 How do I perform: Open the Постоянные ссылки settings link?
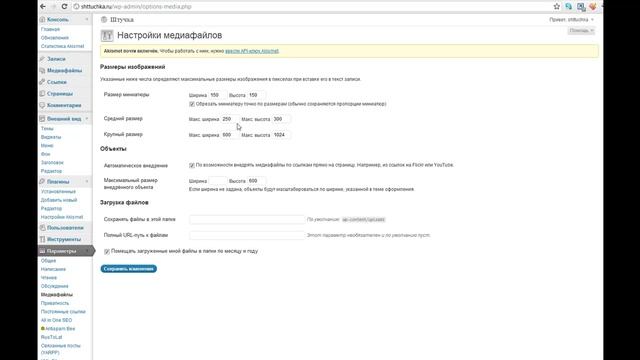(x=63, y=312)
